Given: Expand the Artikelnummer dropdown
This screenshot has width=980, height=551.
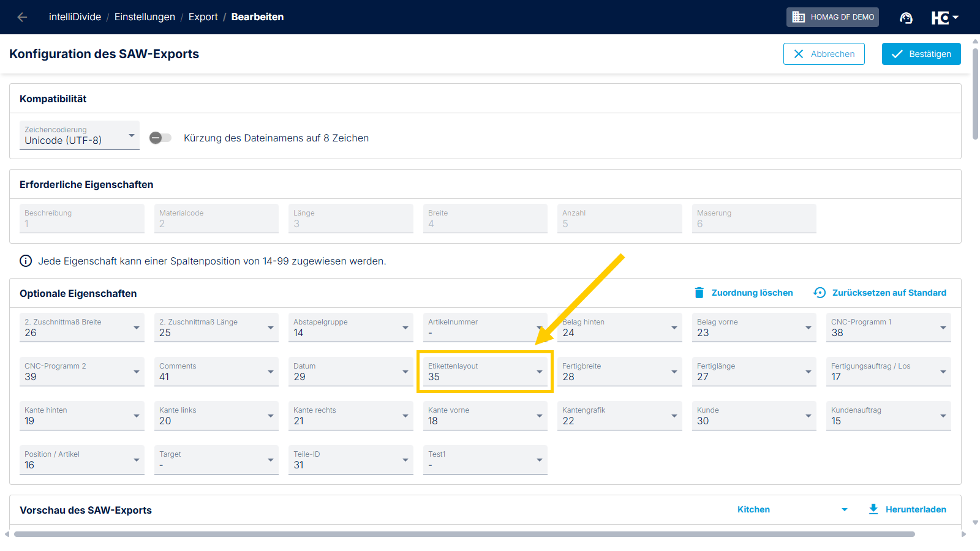Looking at the screenshot, I should (484, 328).
